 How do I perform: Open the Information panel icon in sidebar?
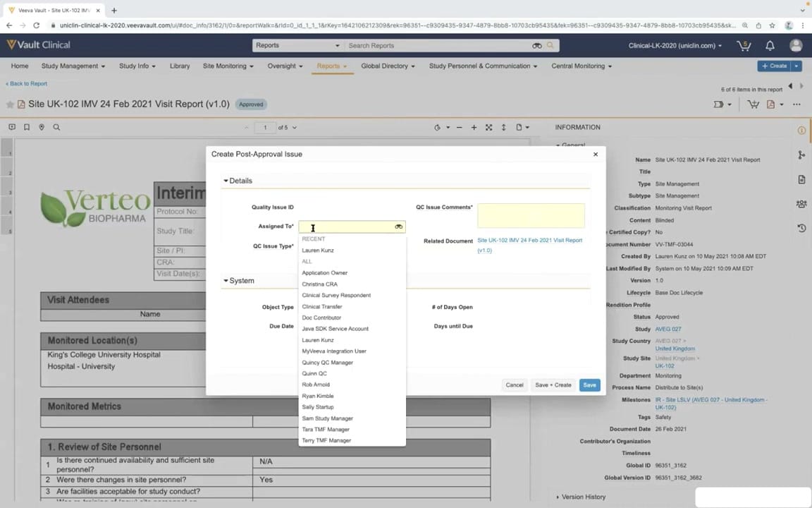[x=801, y=131]
